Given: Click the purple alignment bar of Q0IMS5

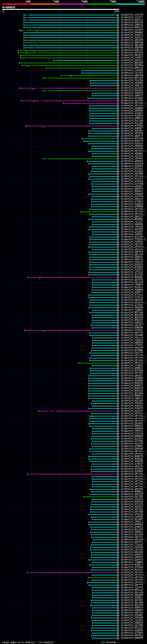Looking at the screenshot, I should click(x=70, y=101).
